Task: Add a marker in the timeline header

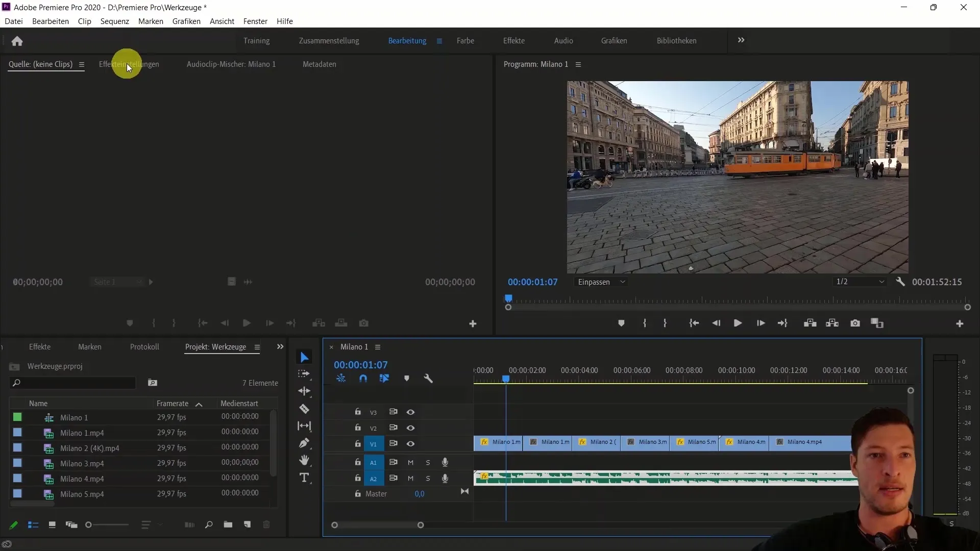Action: pyautogui.click(x=406, y=379)
